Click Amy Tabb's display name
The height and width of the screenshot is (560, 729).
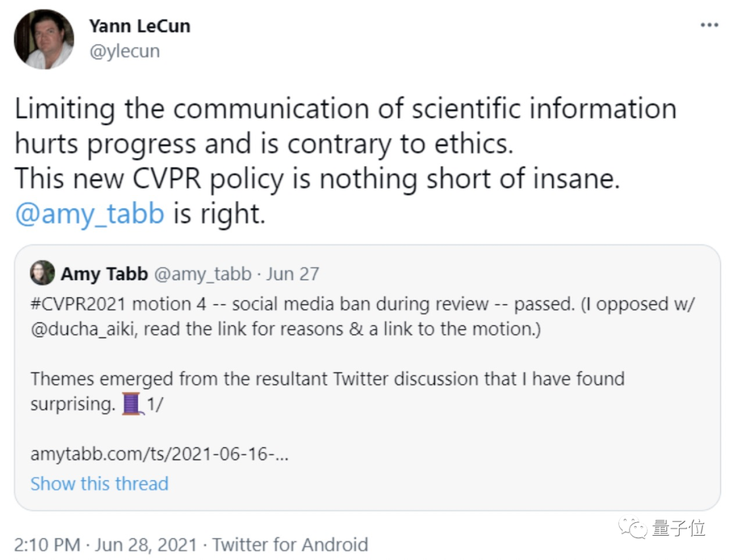pyautogui.click(x=103, y=273)
